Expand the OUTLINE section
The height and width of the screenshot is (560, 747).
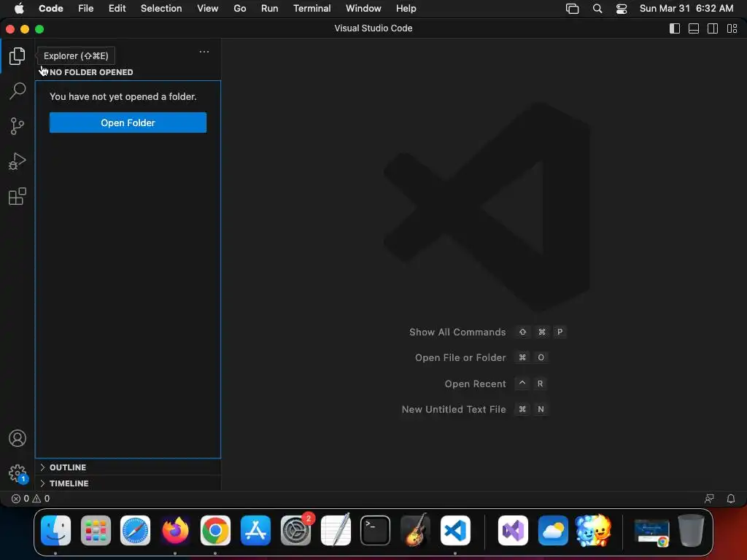(128, 467)
